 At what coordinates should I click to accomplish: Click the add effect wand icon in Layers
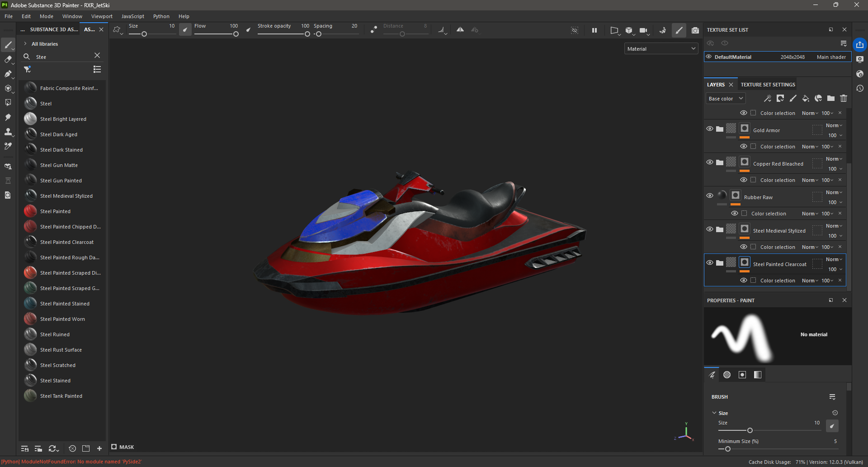pos(768,98)
